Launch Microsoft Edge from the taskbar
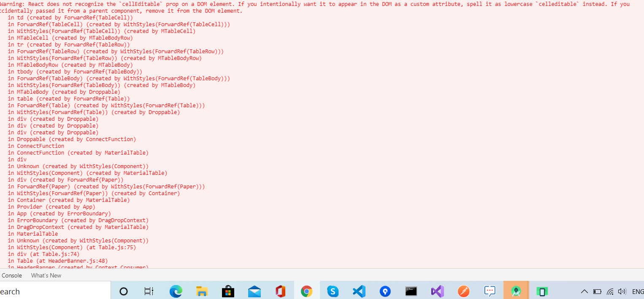 point(176,291)
